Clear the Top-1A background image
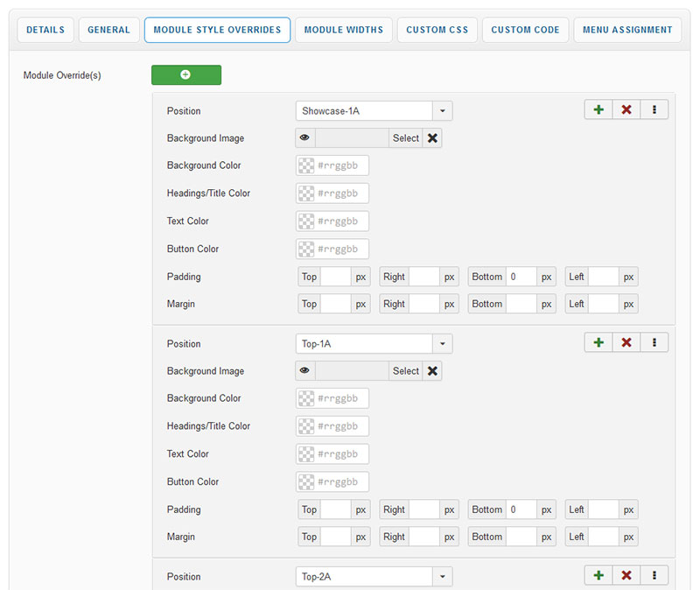The image size is (700, 590). [432, 371]
